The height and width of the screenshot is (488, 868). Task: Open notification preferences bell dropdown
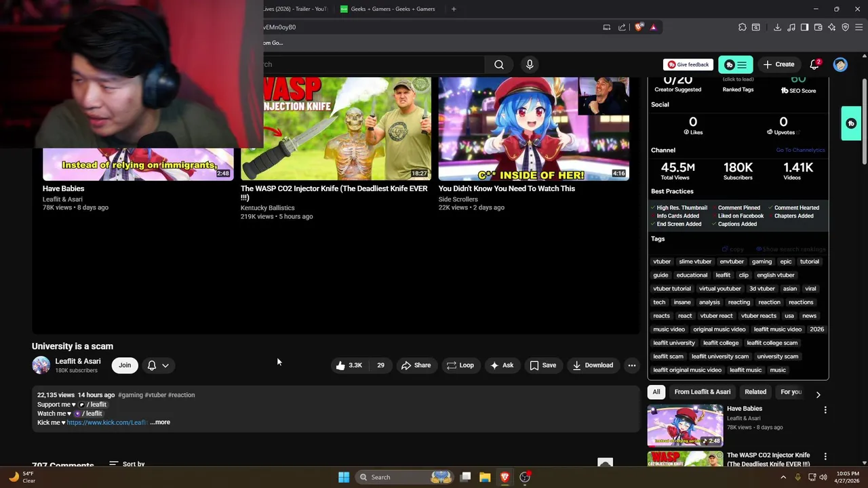(158, 365)
